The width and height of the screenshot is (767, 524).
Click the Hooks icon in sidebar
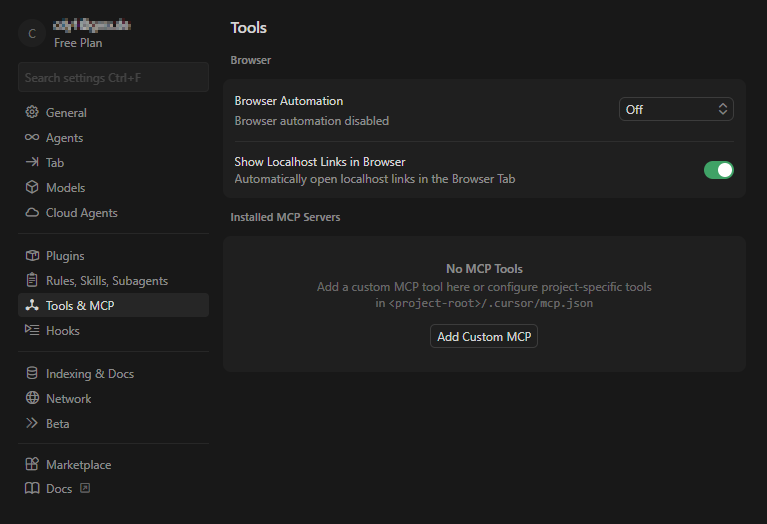pyautogui.click(x=32, y=331)
